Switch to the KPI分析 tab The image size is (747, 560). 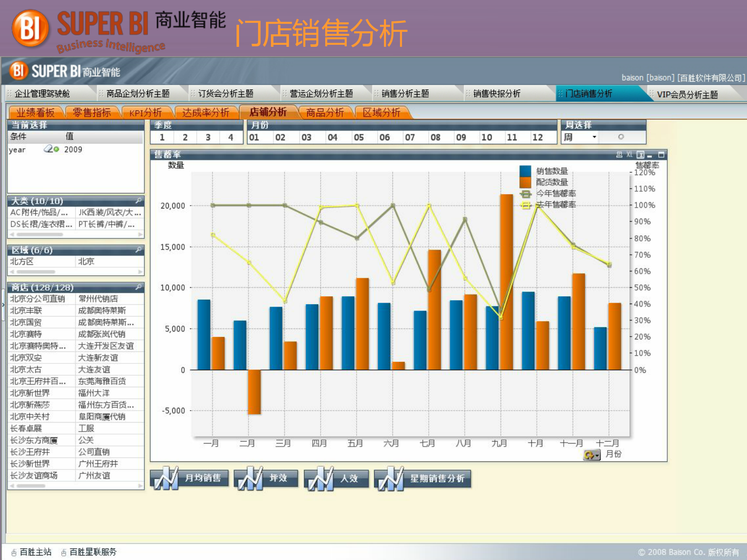click(145, 112)
